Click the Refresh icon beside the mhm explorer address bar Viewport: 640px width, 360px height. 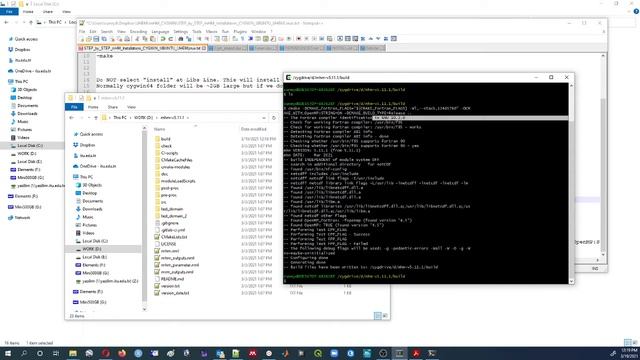point(274,118)
